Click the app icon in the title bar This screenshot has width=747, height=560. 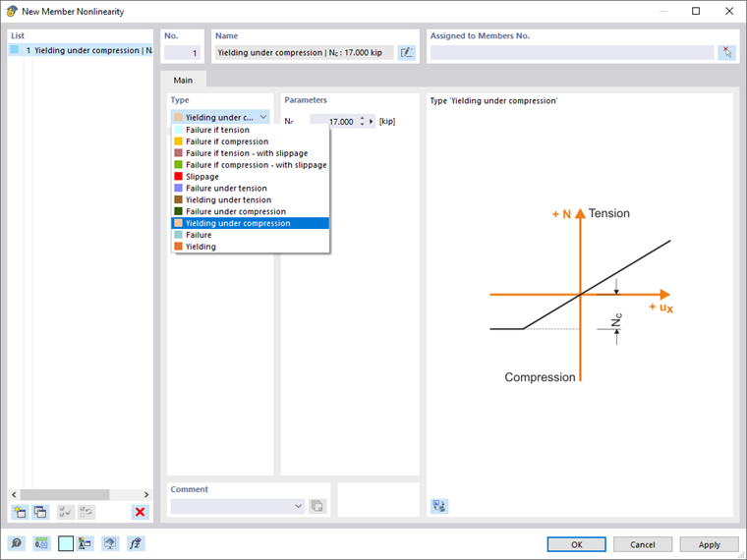pos(12,11)
